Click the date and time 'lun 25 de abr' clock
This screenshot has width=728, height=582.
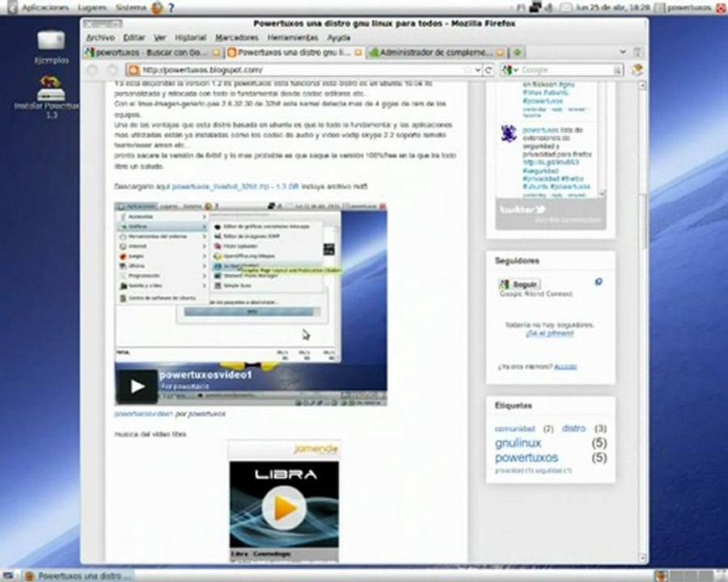[613, 7]
